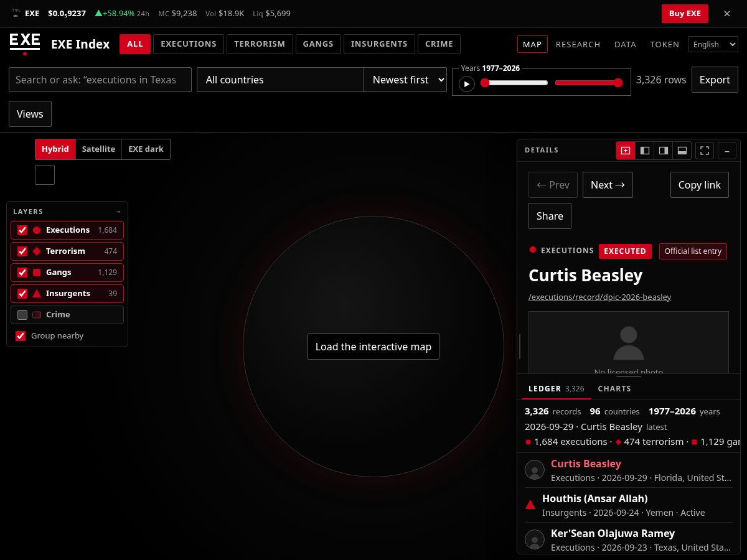747x560 pixels.
Task: Focus the search or ask input field
Action: click(100, 80)
